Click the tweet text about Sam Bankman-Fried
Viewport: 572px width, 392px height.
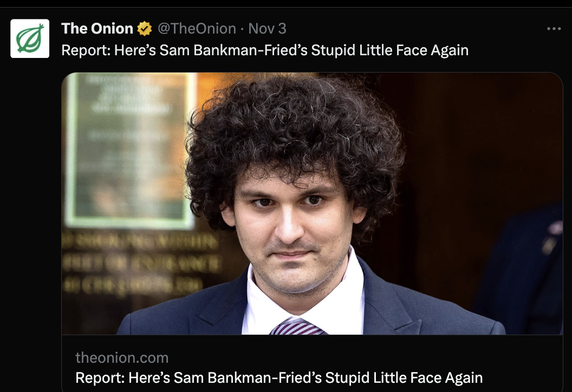265,50
